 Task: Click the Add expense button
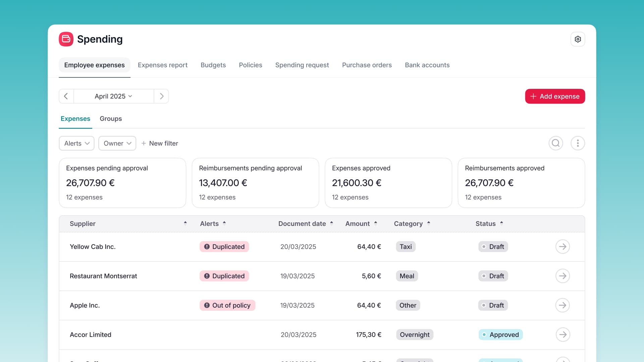(x=555, y=96)
